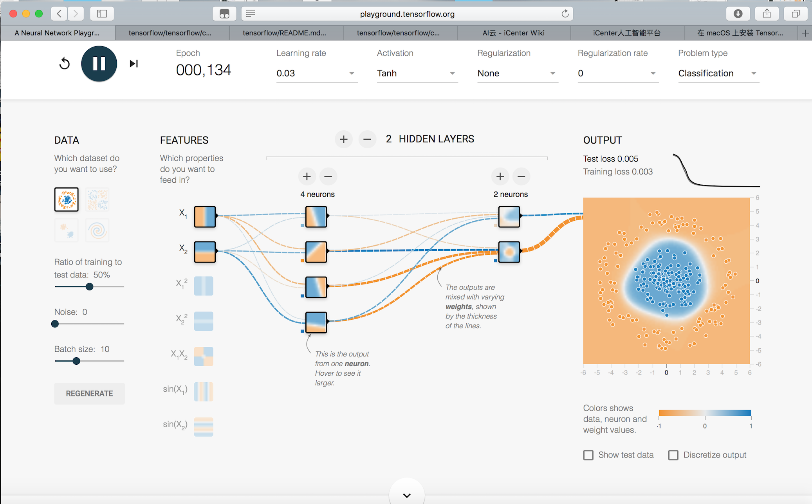
Task: Switch to A Neural Network Playground tab
Action: tap(58, 33)
